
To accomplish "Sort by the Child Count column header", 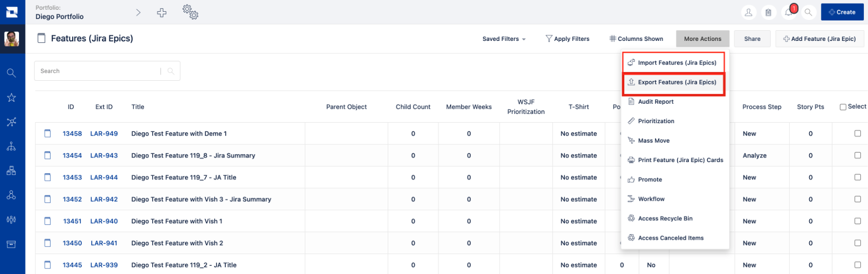I will [x=413, y=107].
